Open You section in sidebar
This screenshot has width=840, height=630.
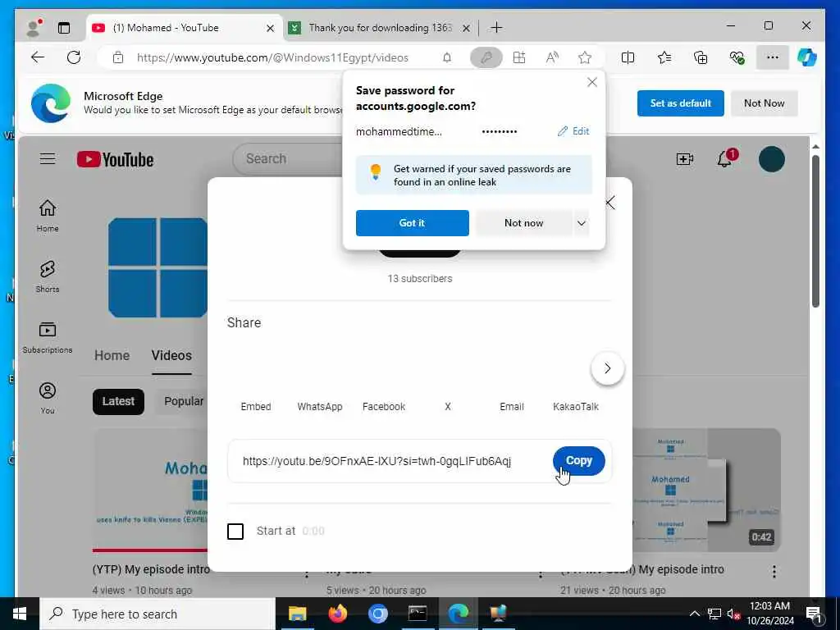pos(47,398)
